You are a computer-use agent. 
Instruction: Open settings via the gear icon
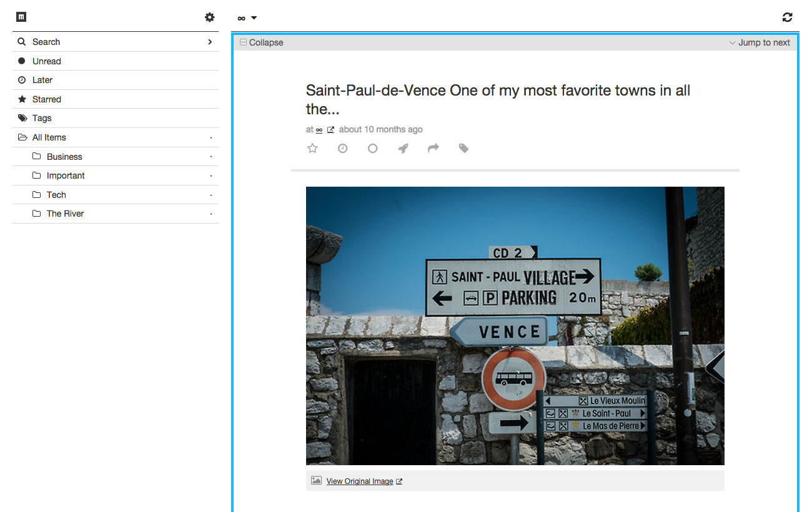(x=210, y=17)
